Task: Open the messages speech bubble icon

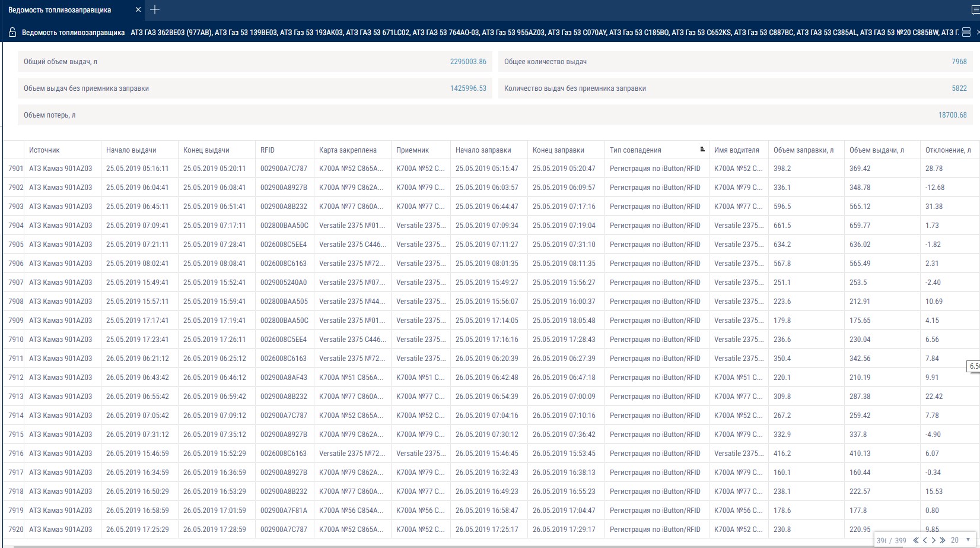Action: point(976,10)
